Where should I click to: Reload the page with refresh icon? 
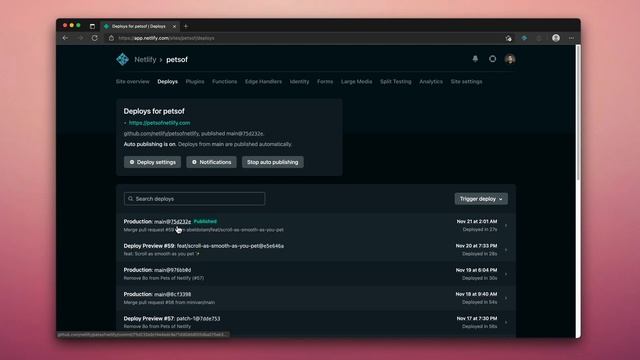click(95, 38)
